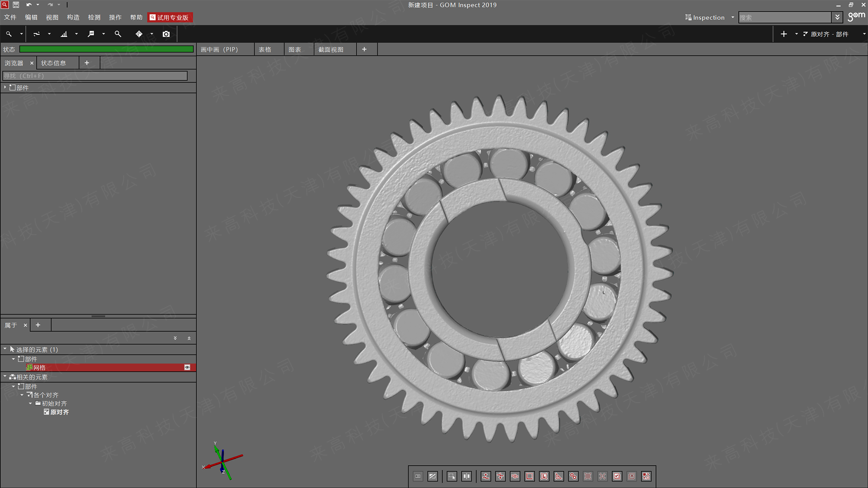
Task: Click the green 状态 progress bar
Action: tap(106, 49)
